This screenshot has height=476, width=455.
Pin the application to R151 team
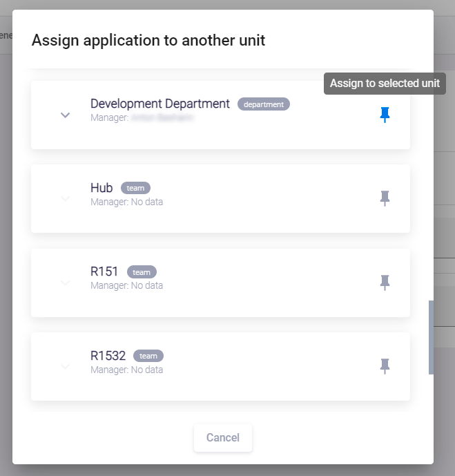[x=385, y=282]
